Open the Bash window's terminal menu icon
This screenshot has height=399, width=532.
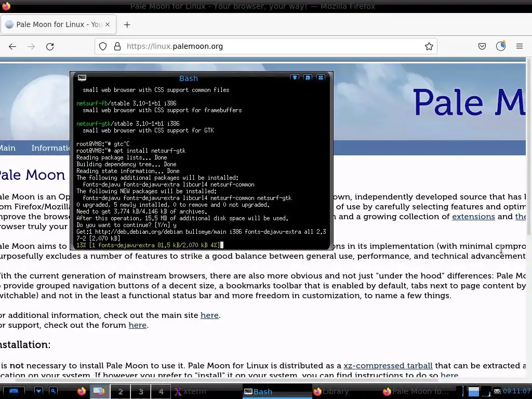(x=82, y=78)
